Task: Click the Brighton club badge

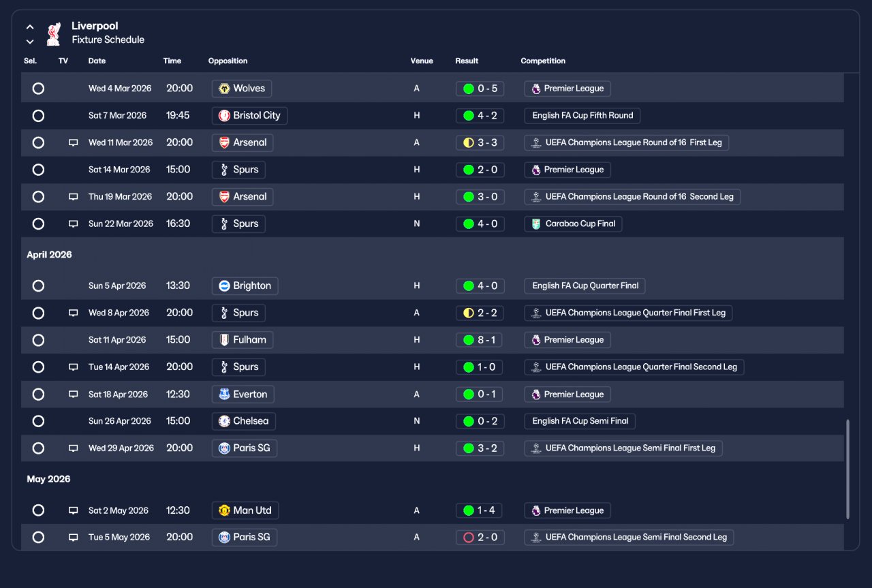Action: [x=224, y=286]
